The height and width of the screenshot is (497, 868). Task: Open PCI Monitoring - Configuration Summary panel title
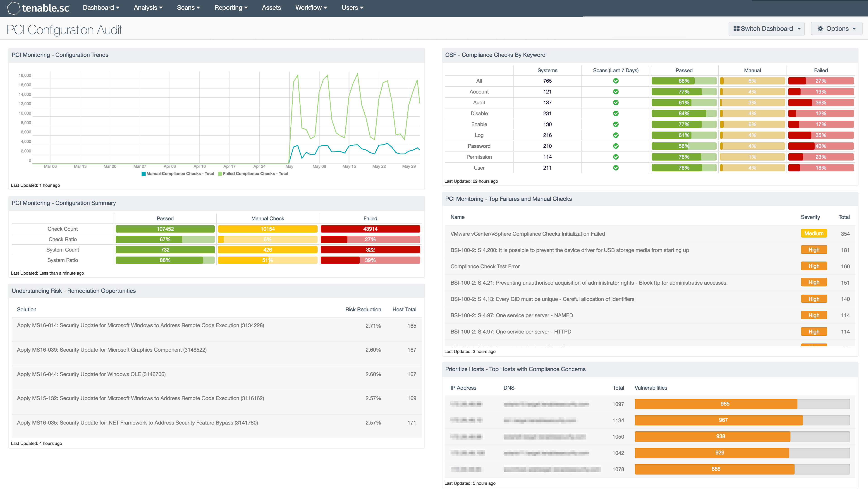point(64,203)
